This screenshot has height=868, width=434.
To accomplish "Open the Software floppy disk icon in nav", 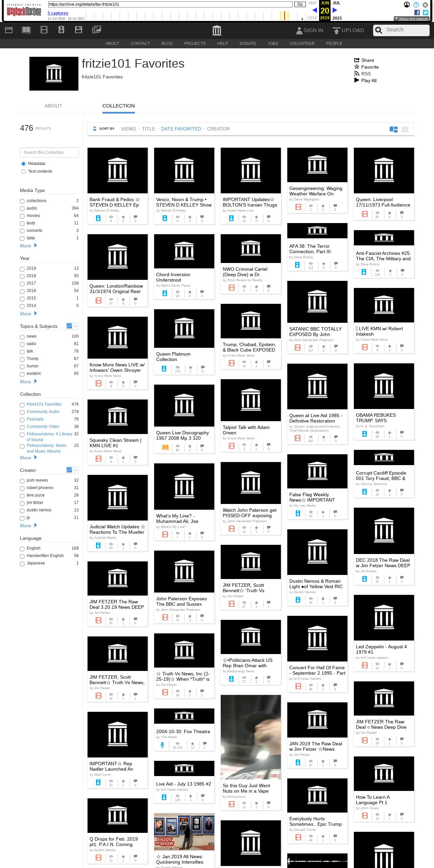I will point(78,30).
